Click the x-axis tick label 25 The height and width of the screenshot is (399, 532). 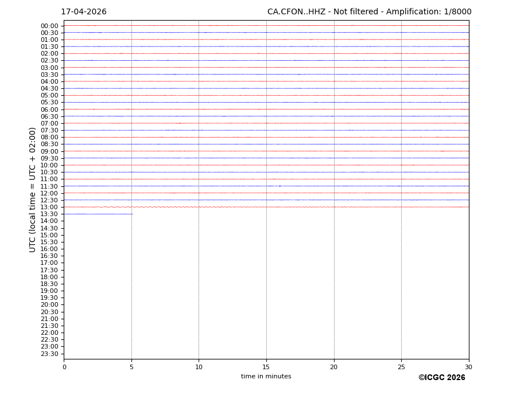pyautogui.click(x=401, y=367)
